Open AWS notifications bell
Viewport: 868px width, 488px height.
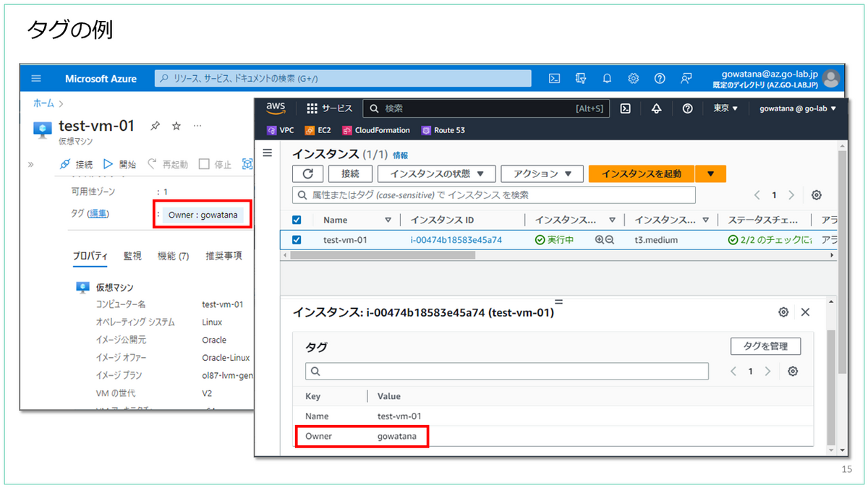tap(657, 108)
